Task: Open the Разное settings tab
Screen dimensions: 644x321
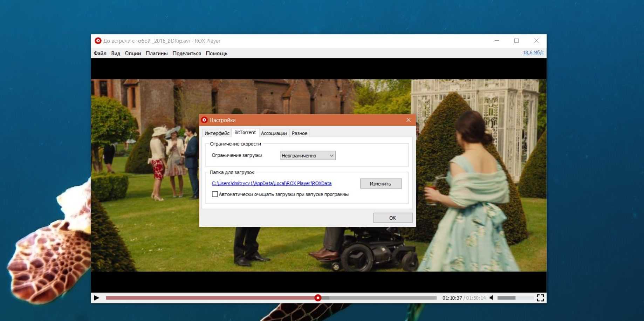Action: [299, 133]
